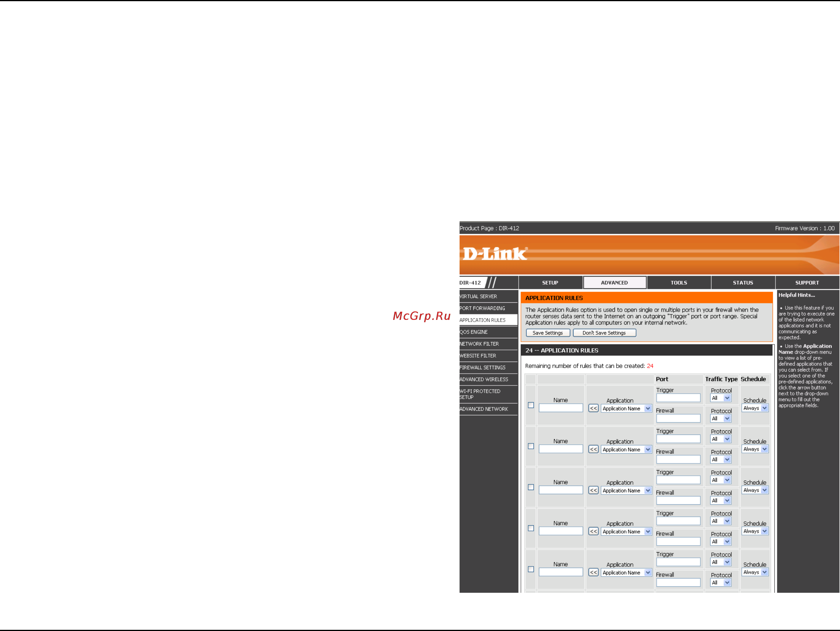
Task: Enable the second application rule checkbox
Action: pos(531,446)
